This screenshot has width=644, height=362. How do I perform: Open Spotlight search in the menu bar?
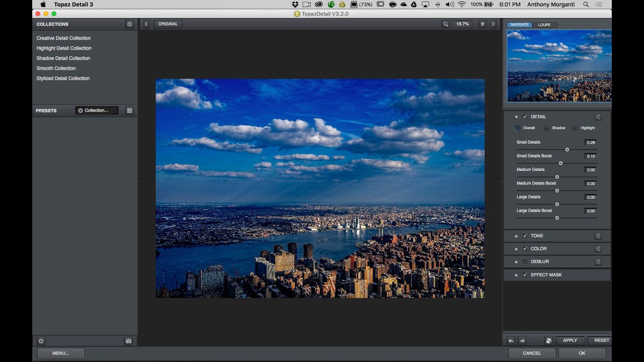click(586, 5)
